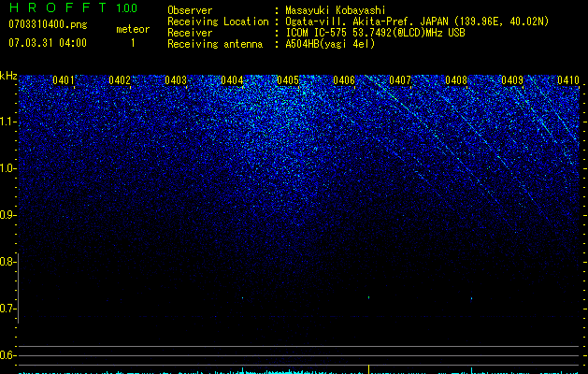This screenshot has height=374, width=588.
Task: Click the 0407 time marker
Action: coord(400,80)
